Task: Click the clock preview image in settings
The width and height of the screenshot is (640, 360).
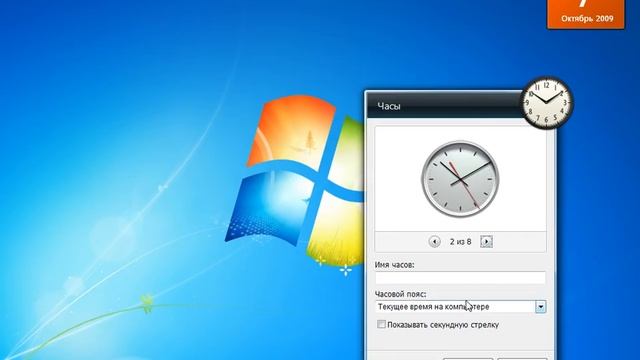Action: pyautogui.click(x=460, y=179)
